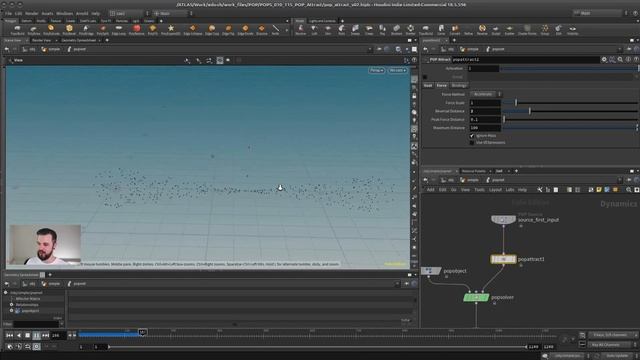Open the Auto Update dropdown
640x360 pixels.
click(620, 356)
